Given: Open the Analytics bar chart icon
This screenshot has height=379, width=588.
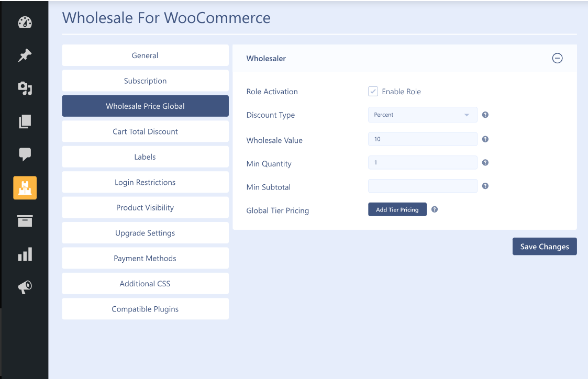Looking at the screenshot, I should tap(25, 254).
